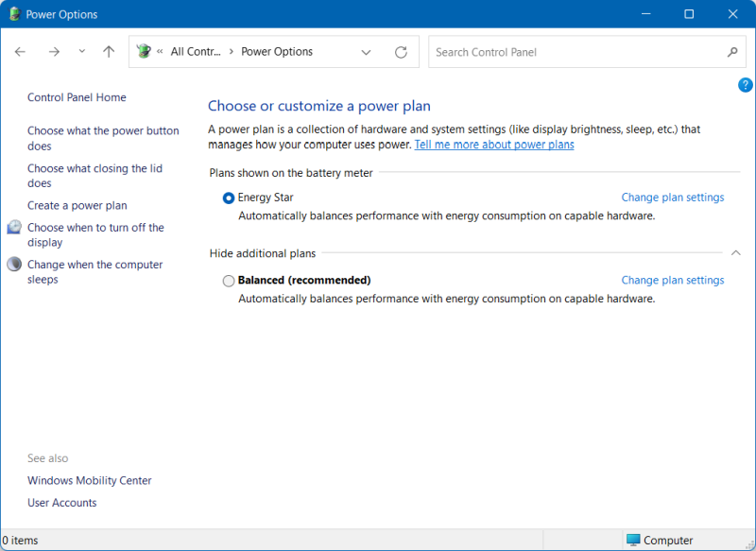756x551 pixels.
Task: Click the back navigation arrow
Action: point(20,52)
